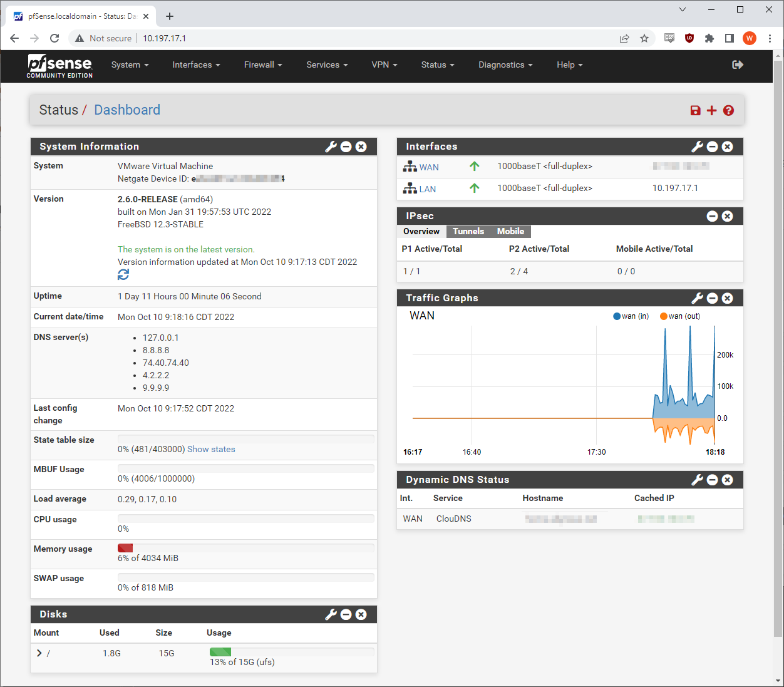This screenshot has width=784, height=687.
Task: Click the LAN IP 10.197.17.1
Action: click(x=675, y=188)
